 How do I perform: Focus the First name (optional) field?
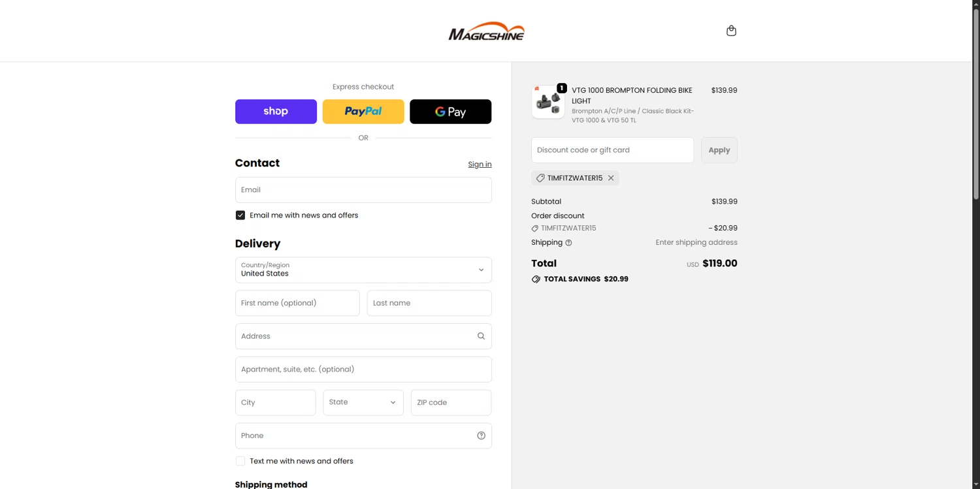pos(297,303)
